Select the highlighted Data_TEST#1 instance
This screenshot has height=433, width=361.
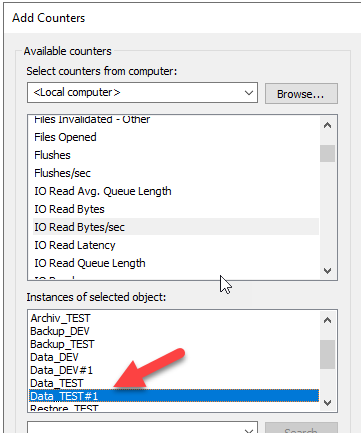(x=174, y=396)
